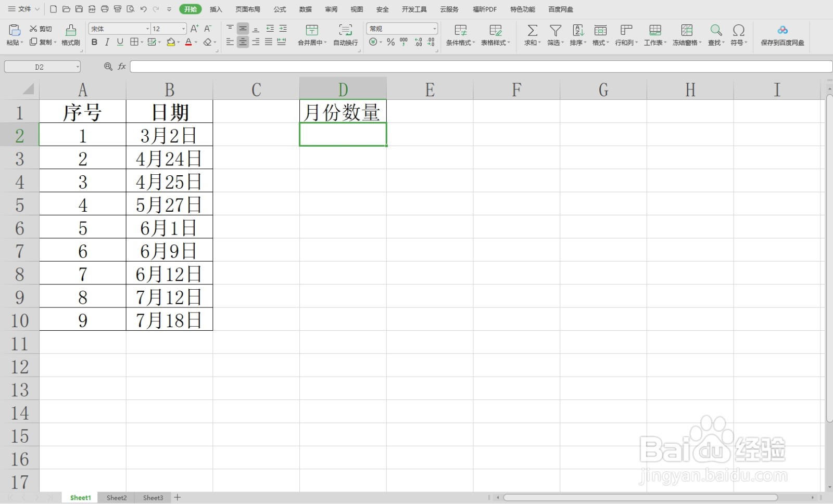Add a new sheet with plus button

coord(178,498)
